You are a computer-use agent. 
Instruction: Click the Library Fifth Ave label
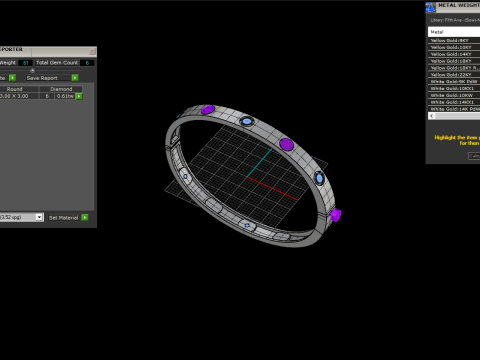point(455,20)
